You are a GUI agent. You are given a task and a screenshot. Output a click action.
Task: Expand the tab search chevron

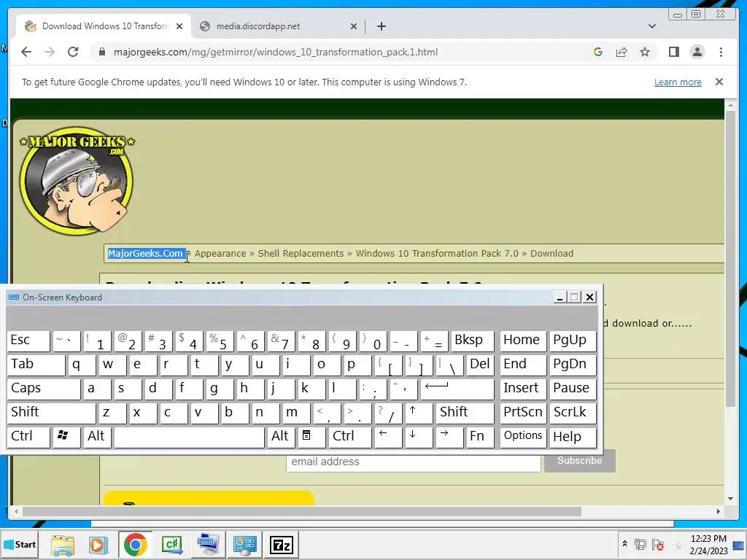652,26
